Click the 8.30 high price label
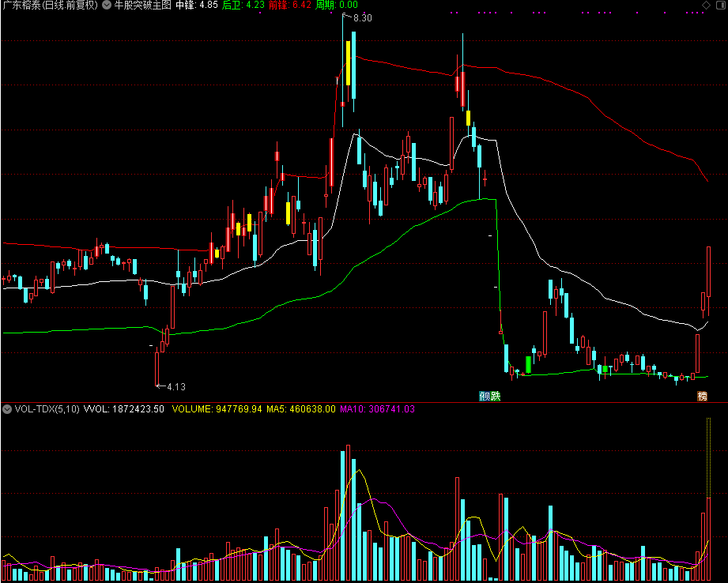The height and width of the screenshot is (583, 728). click(363, 18)
